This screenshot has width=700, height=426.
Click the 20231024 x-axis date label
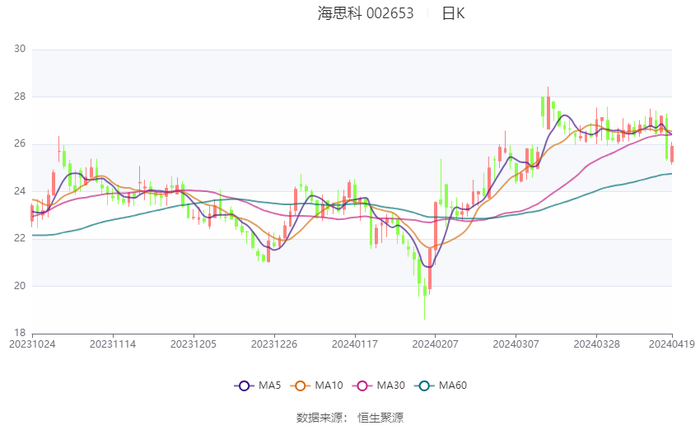(32, 344)
